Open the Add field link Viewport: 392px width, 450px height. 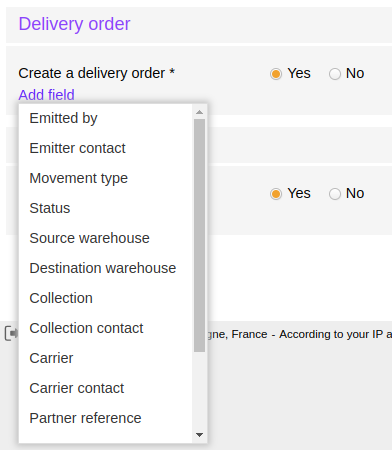pos(46,95)
